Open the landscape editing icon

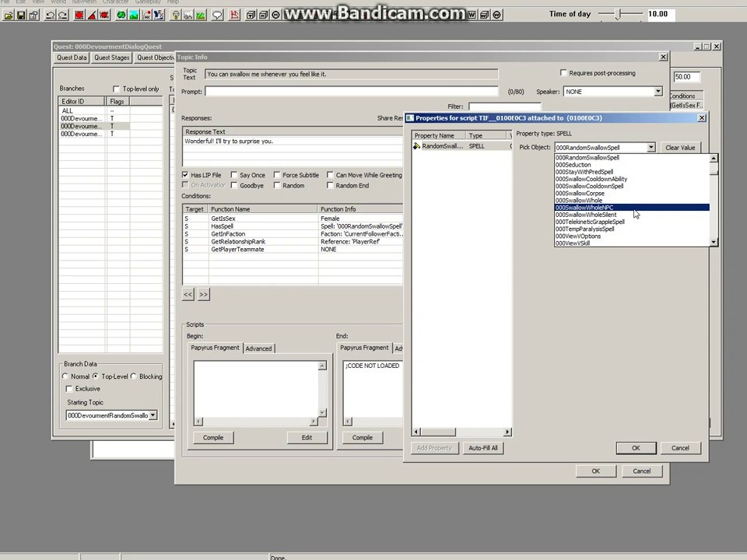pyautogui.click(x=134, y=16)
